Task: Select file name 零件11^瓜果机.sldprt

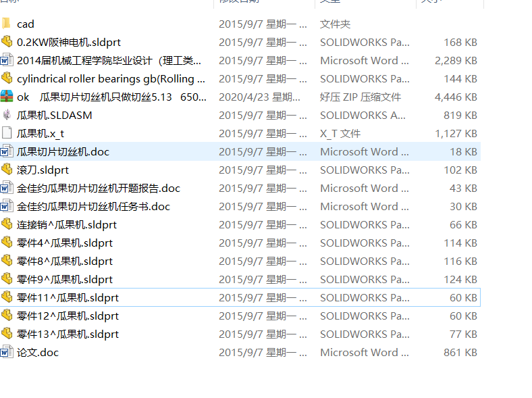Action: pyautogui.click(x=68, y=298)
